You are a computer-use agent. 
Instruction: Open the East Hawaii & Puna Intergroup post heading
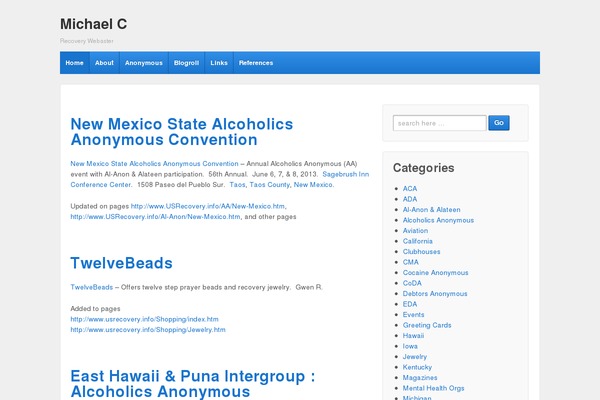[193, 384]
